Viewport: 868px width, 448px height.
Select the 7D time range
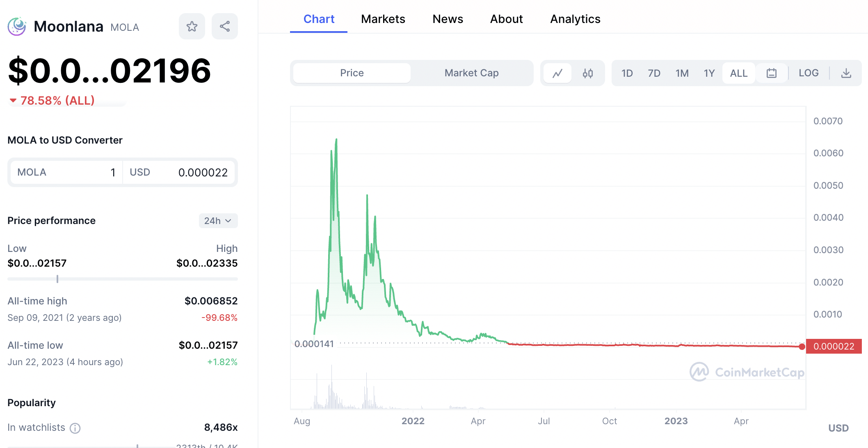click(x=654, y=73)
